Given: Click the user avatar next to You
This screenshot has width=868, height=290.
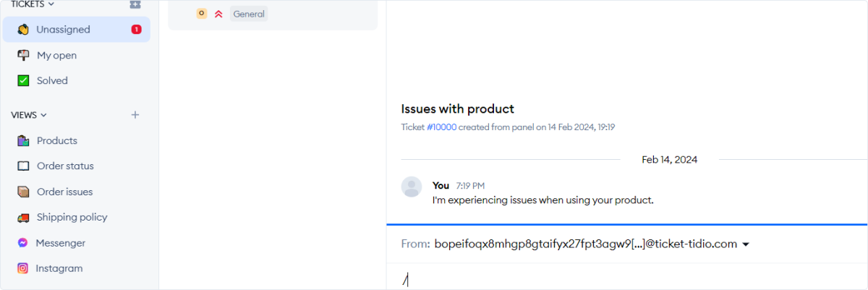Looking at the screenshot, I should [412, 187].
